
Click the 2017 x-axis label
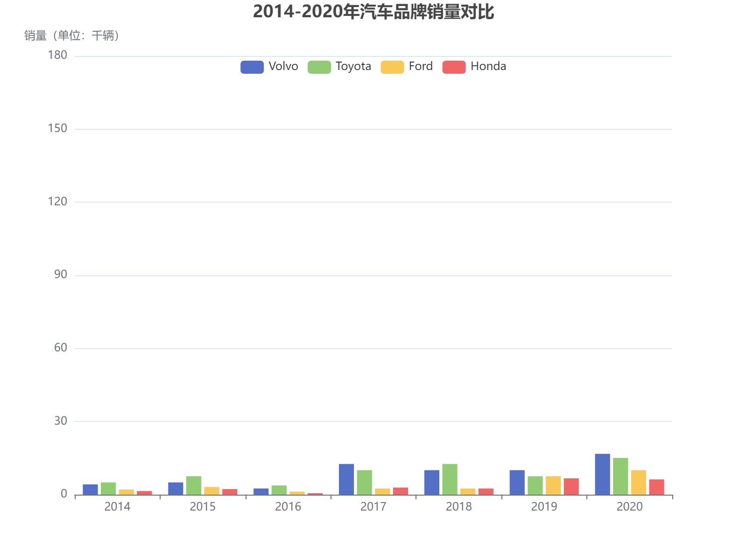[x=373, y=507]
